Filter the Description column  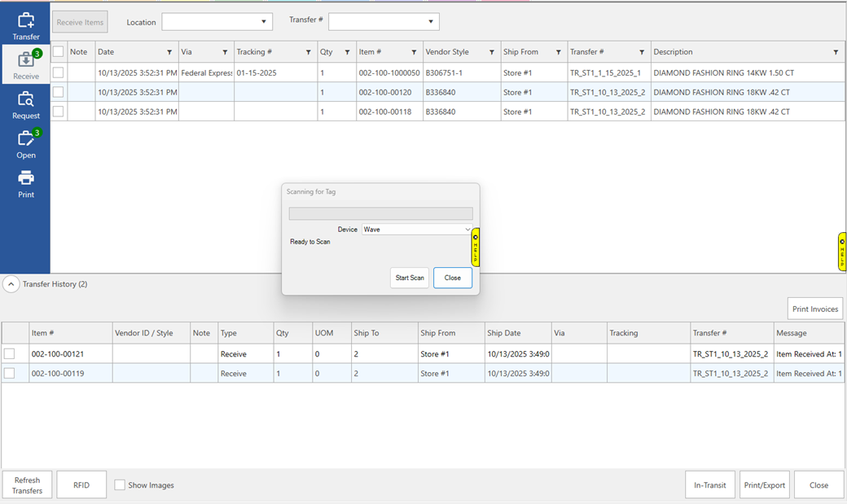coord(836,52)
